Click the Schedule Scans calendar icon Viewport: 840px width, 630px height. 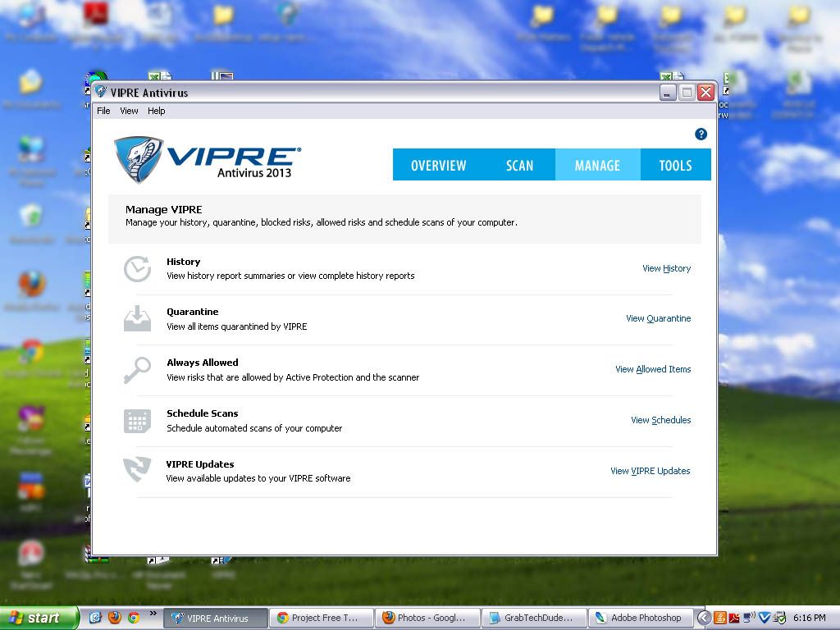(x=137, y=421)
